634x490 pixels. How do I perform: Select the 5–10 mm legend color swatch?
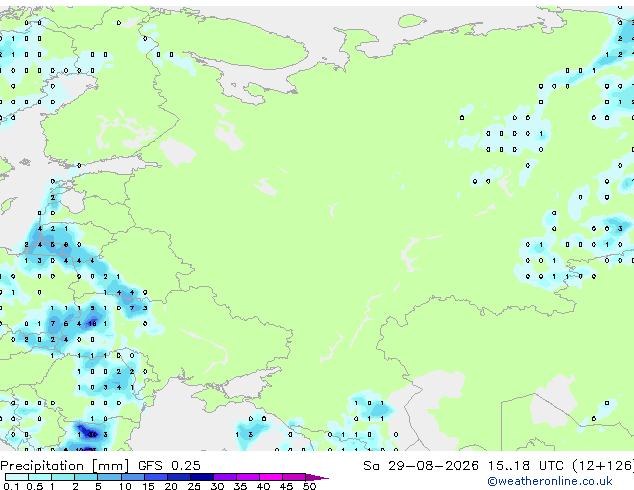(x=109, y=477)
